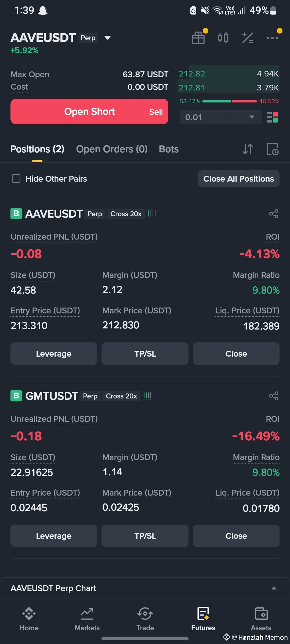The height and width of the screenshot is (644, 290).
Task: Switch the order book layout icon
Action: (x=272, y=117)
